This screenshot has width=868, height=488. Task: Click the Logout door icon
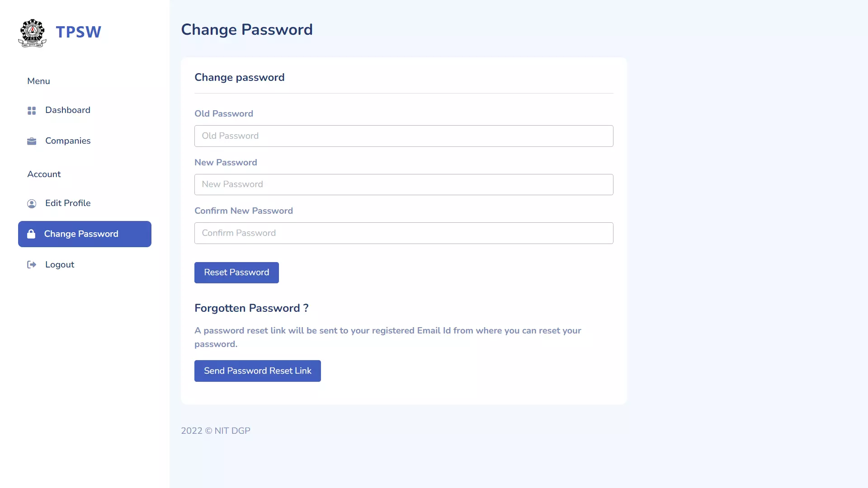click(31, 264)
